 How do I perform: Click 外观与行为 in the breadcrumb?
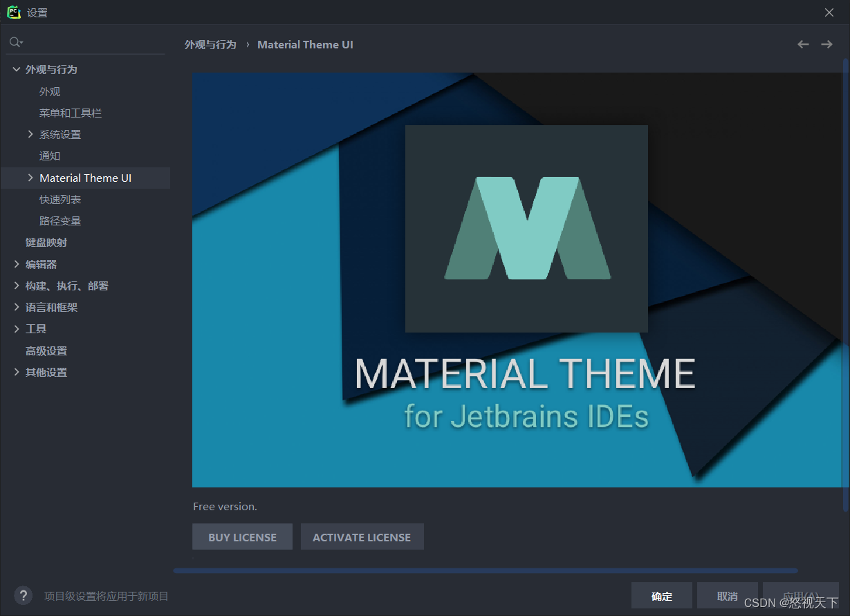[x=210, y=44]
